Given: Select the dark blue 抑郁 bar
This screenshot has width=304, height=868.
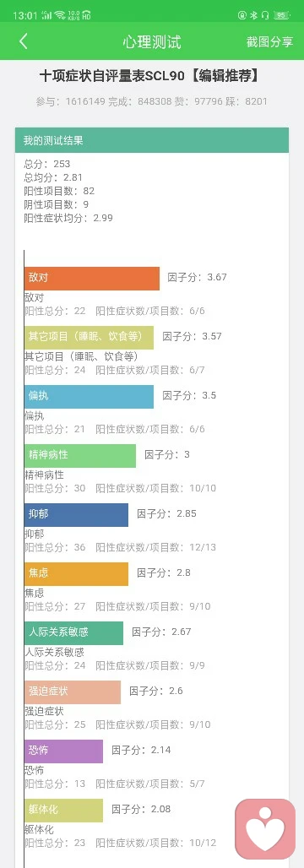Looking at the screenshot, I should [76, 515].
